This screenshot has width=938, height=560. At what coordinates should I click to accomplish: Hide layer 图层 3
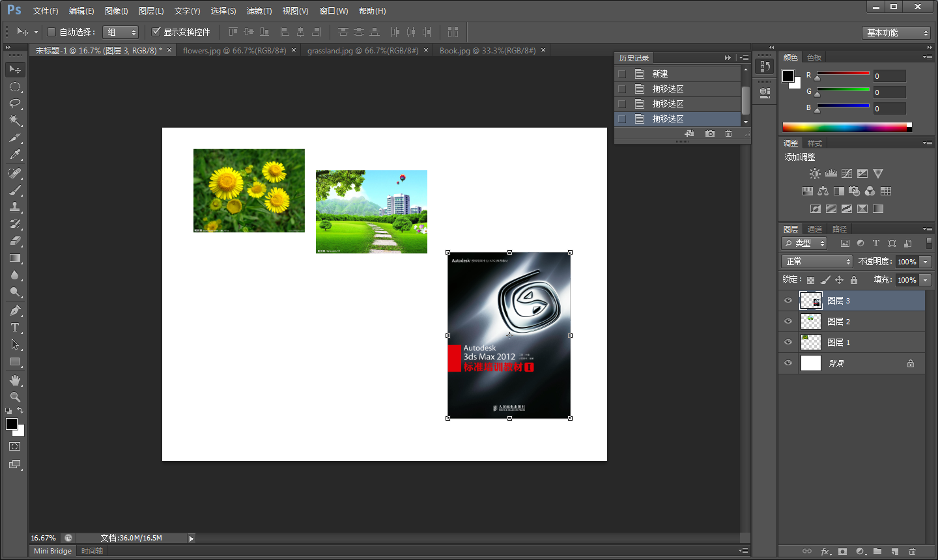788,301
